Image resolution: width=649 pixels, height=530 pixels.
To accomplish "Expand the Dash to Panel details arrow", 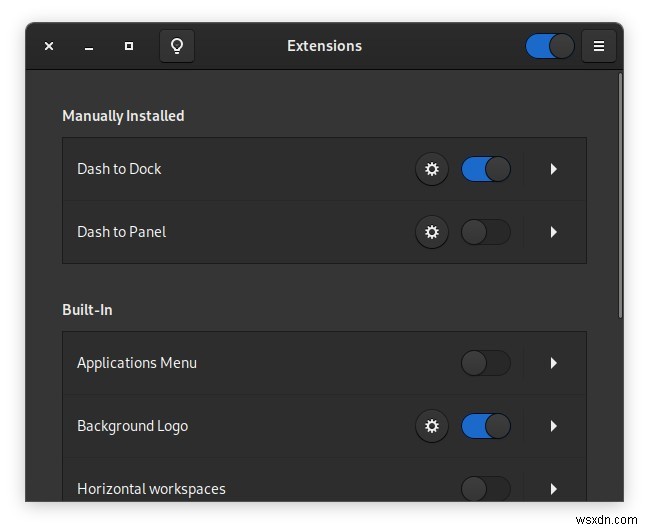I will [x=553, y=232].
